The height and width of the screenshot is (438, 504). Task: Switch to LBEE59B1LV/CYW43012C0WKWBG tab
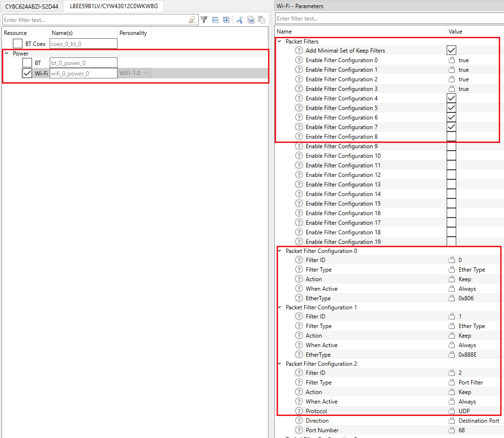click(x=114, y=6)
